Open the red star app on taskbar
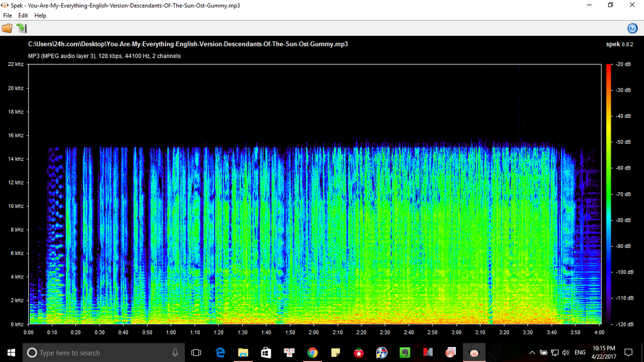This screenshot has height=362, width=644. click(x=358, y=353)
